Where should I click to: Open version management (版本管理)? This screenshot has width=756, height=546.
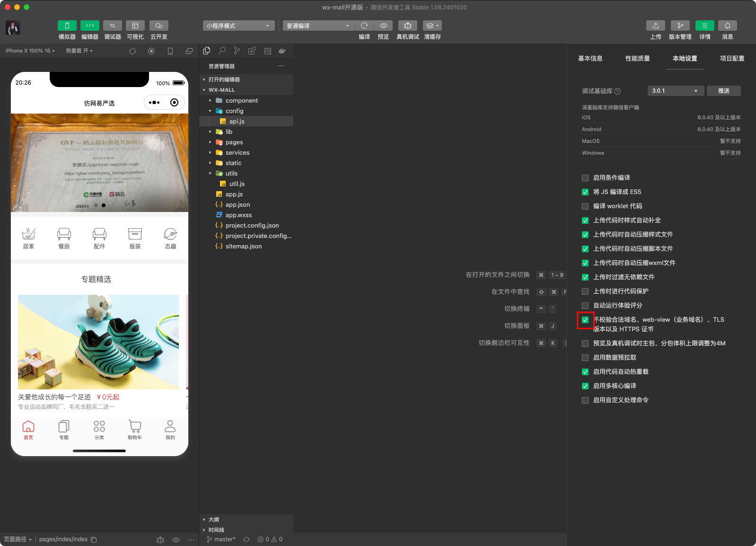tap(680, 26)
